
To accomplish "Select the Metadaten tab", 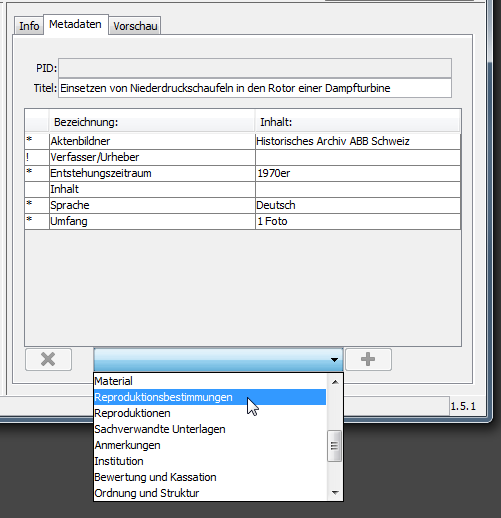I will (75, 24).
